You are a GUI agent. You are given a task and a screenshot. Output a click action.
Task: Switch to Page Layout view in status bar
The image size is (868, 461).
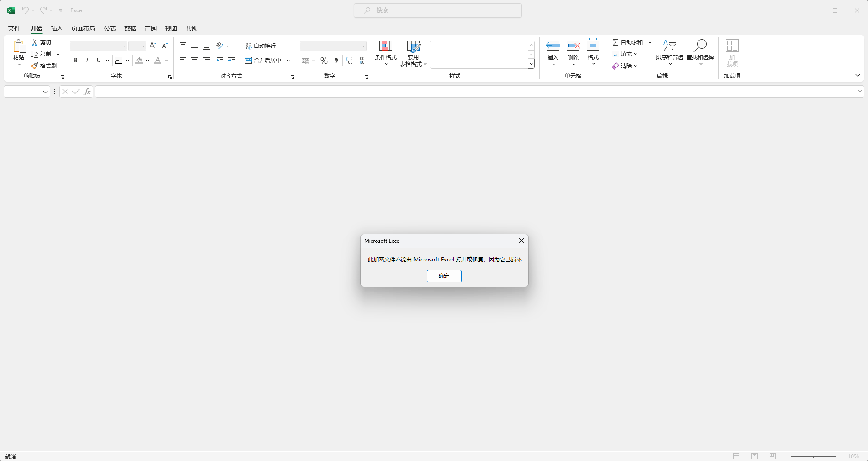tap(754, 456)
